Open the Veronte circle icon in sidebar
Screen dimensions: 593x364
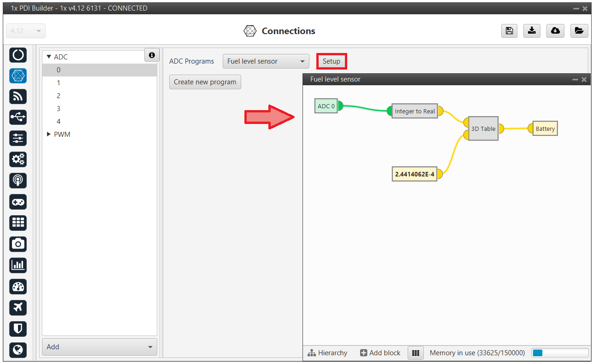pos(18,55)
